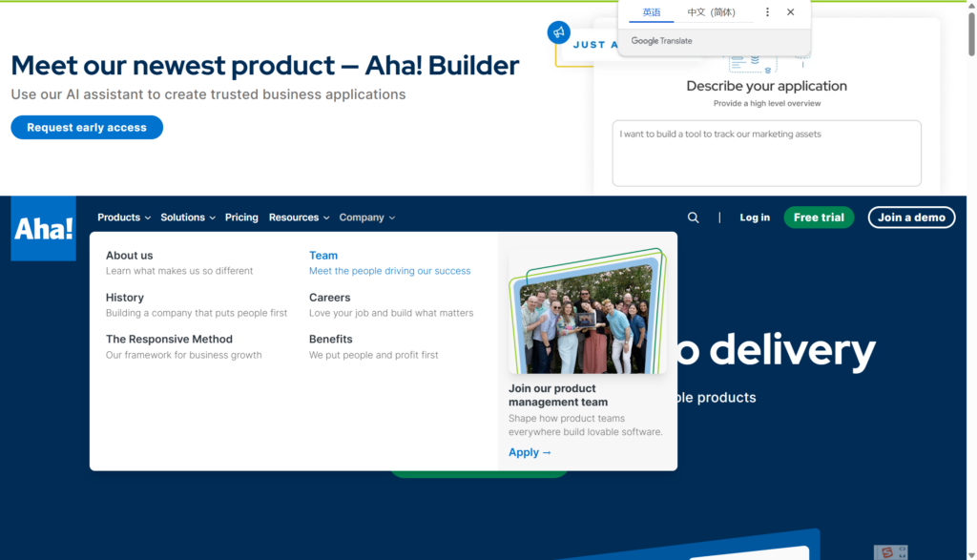Open the Resources dropdown menu
977x560 pixels.
tap(299, 218)
